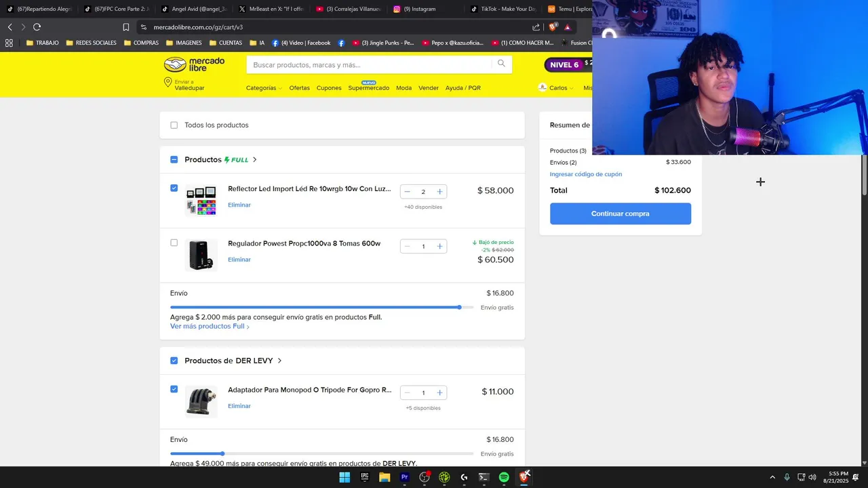Click Ingresar código de cupón link
868x488 pixels.
click(x=586, y=174)
